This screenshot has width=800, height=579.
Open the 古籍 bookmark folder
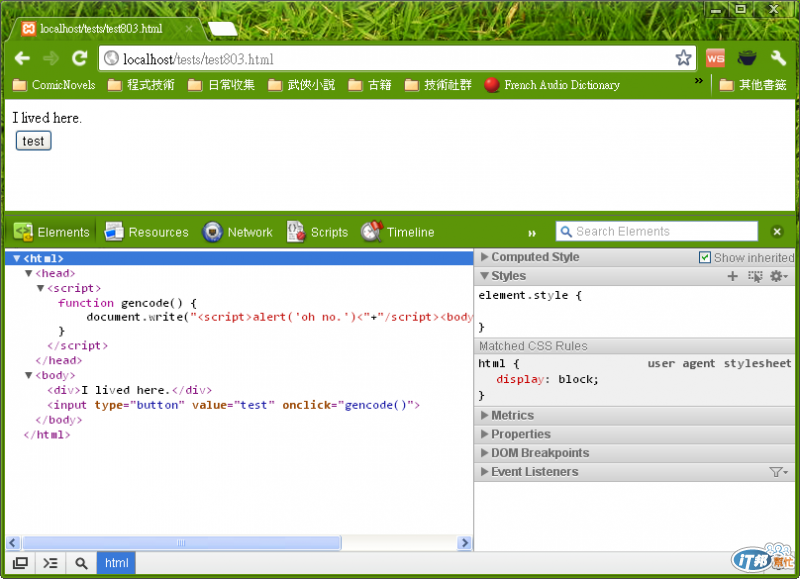370,85
